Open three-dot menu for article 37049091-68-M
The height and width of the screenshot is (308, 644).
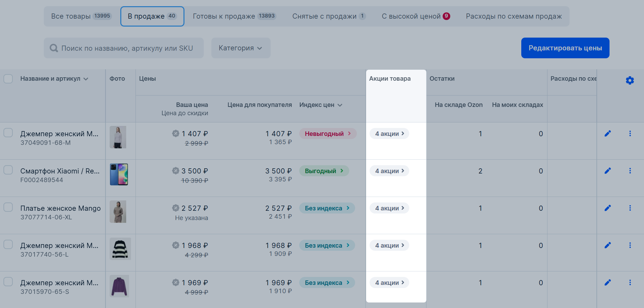pos(630,133)
